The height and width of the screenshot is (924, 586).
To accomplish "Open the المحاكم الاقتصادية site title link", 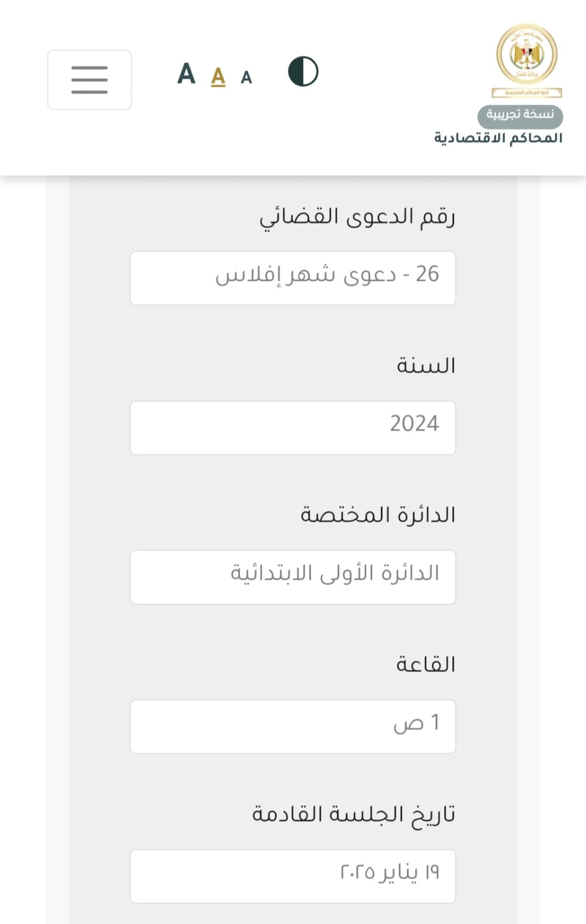I will pos(498,138).
